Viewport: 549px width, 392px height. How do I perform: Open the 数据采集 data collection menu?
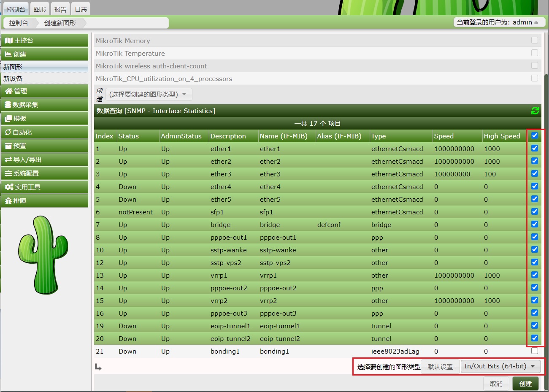click(x=45, y=105)
